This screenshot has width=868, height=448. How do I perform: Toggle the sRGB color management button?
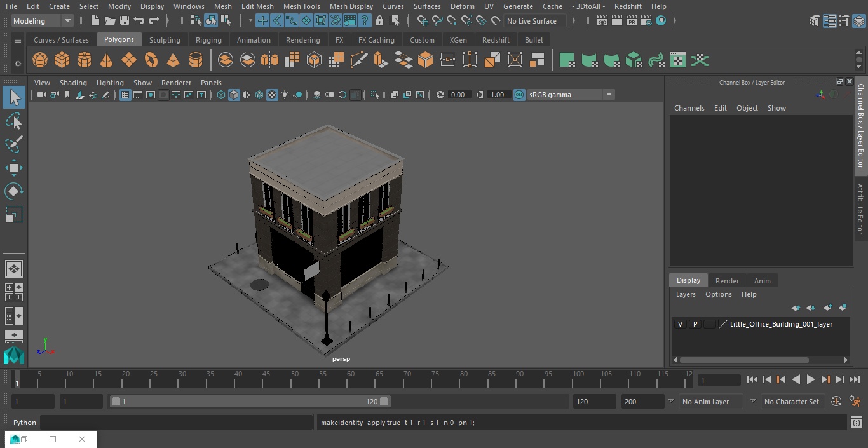[x=519, y=95]
